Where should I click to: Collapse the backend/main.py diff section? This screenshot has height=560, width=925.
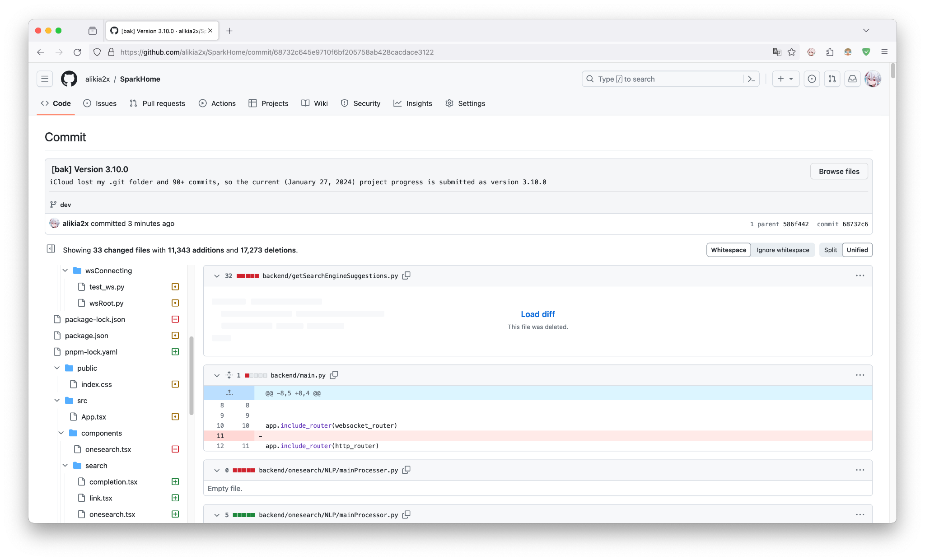pyautogui.click(x=217, y=375)
